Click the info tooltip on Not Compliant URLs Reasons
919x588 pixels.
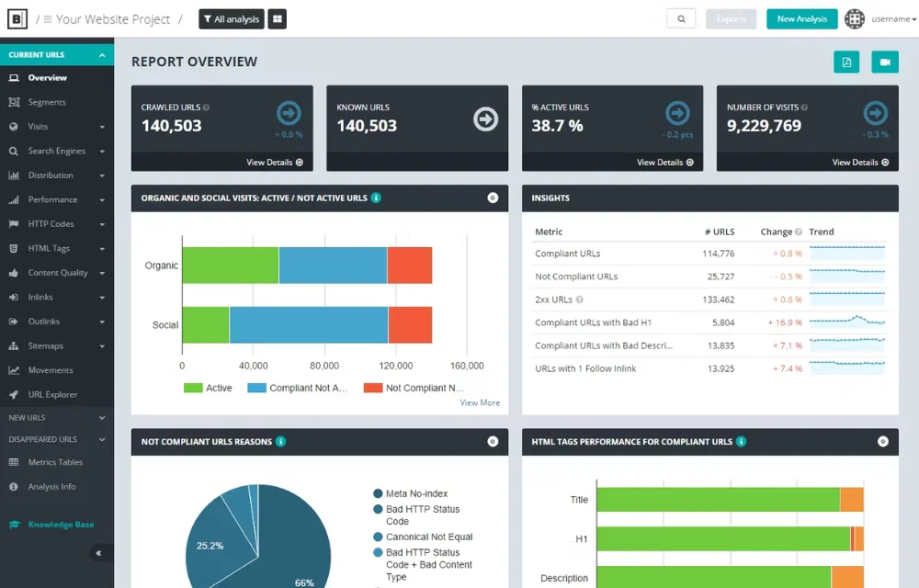click(283, 441)
